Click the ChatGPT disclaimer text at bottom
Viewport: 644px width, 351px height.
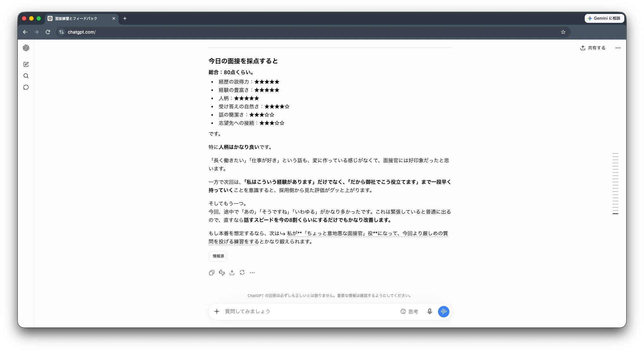click(x=330, y=296)
